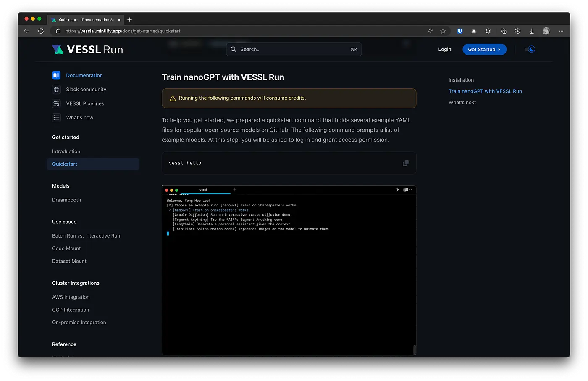
Task: Click the browser address bar URL
Action: (x=123, y=31)
